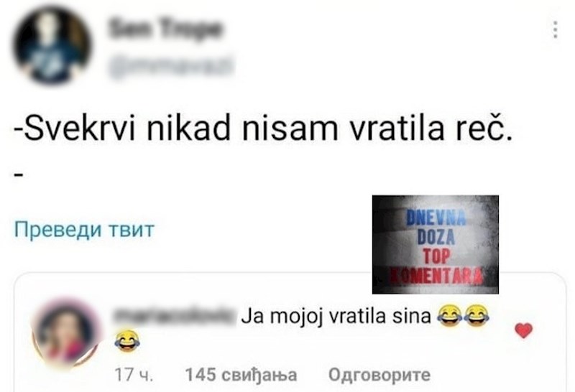Click the comment text "Ja mojoj vratila sina"
The width and height of the screenshot is (575, 392).
coord(336,317)
